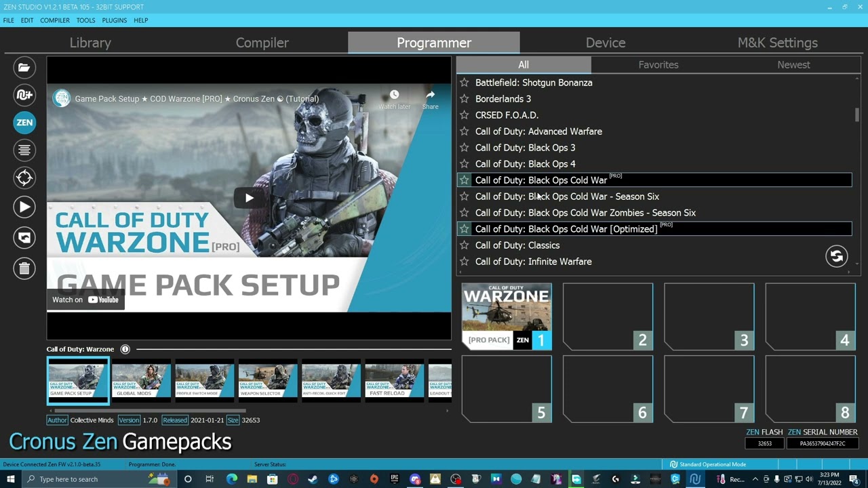Select the ZEN icon in sidebar
The height and width of the screenshot is (488, 868).
tap(24, 123)
